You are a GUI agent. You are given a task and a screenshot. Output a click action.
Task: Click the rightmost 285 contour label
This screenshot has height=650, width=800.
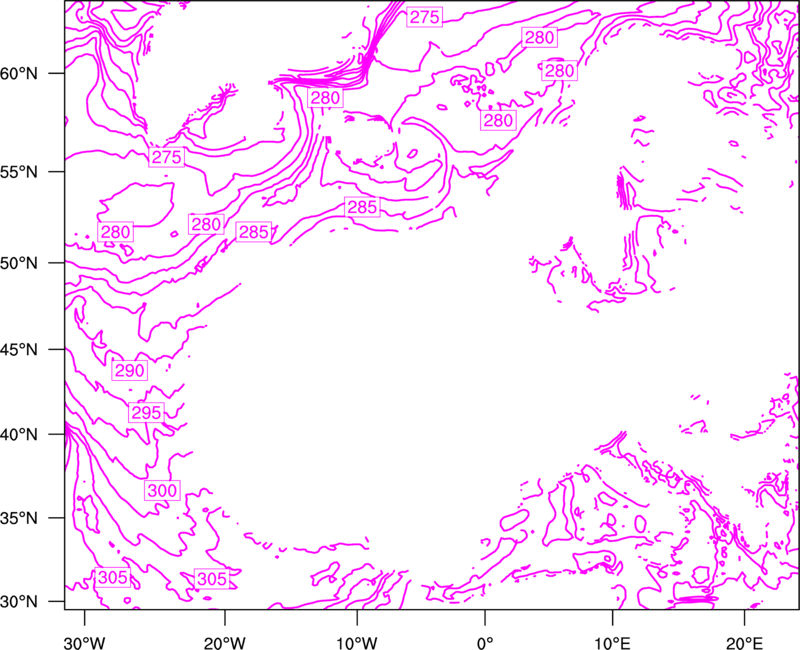(x=362, y=207)
